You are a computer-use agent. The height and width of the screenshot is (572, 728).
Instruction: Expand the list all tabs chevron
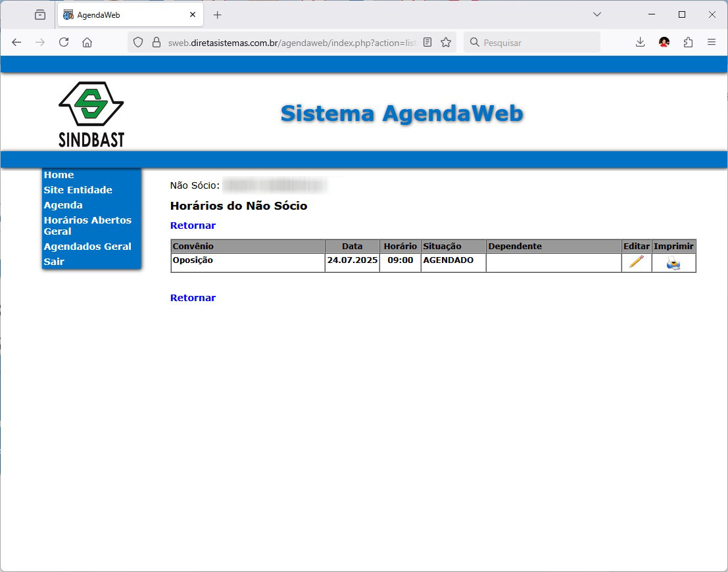coord(597,14)
